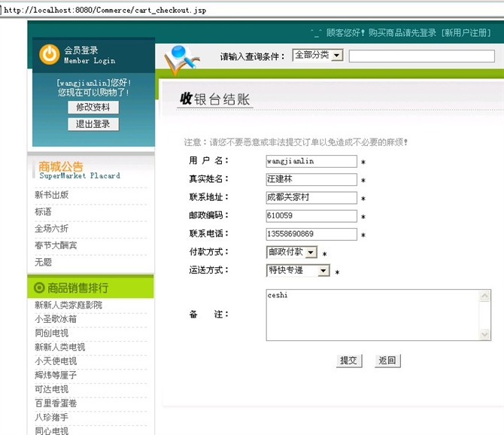Open 新新人类电视 in sales ranking
Screen dimensions: 504x435
coord(60,347)
